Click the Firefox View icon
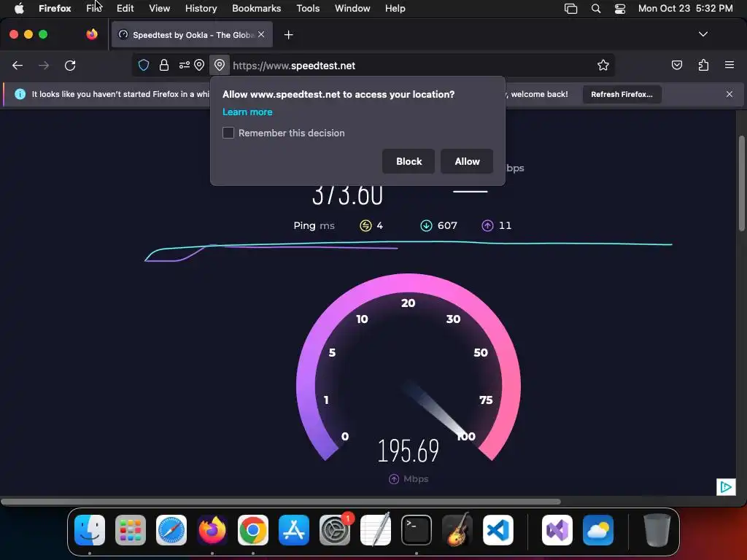The height and width of the screenshot is (560, 747). (92, 34)
